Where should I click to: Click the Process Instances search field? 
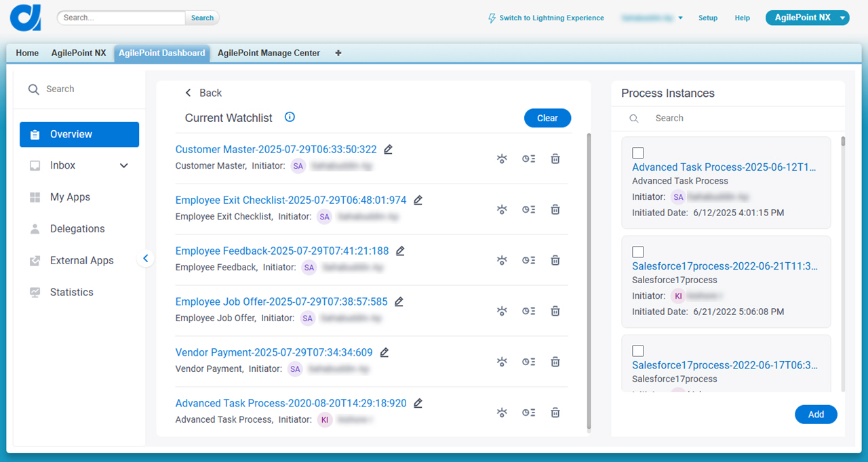728,118
